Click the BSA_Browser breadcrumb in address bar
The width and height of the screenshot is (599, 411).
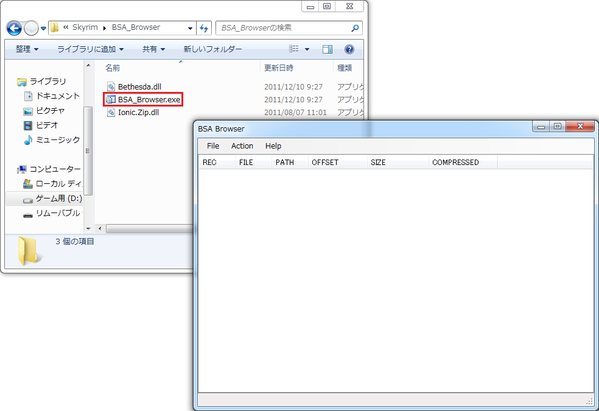point(136,28)
